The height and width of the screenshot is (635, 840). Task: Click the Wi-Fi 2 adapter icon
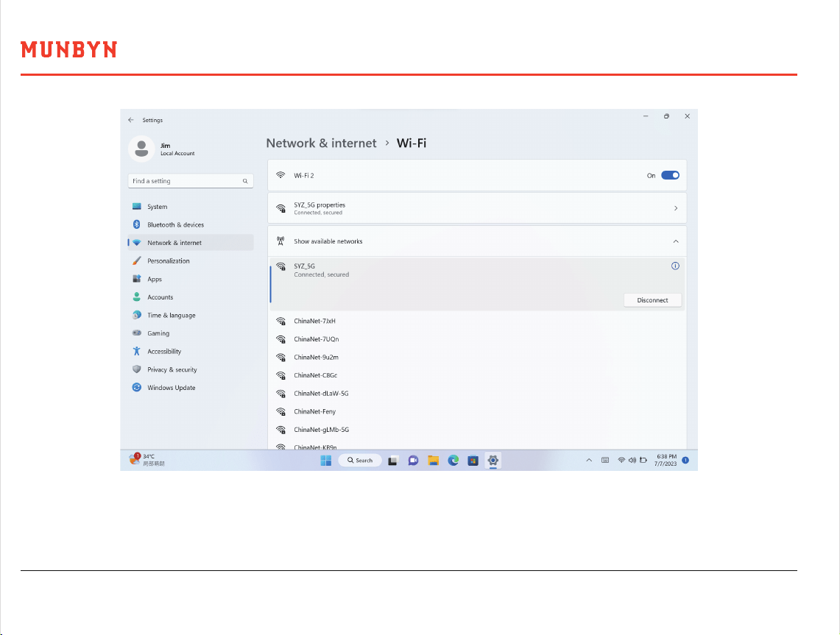(x=280, y=175)
